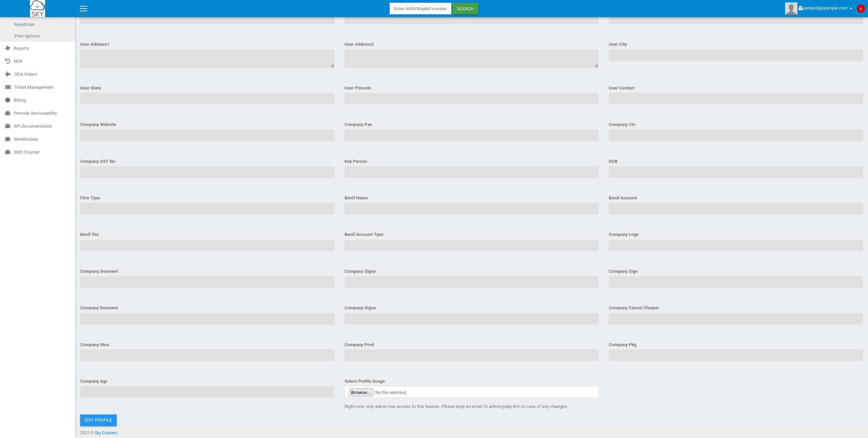Click the Sky Couriers cloud logo

(37, 9)
